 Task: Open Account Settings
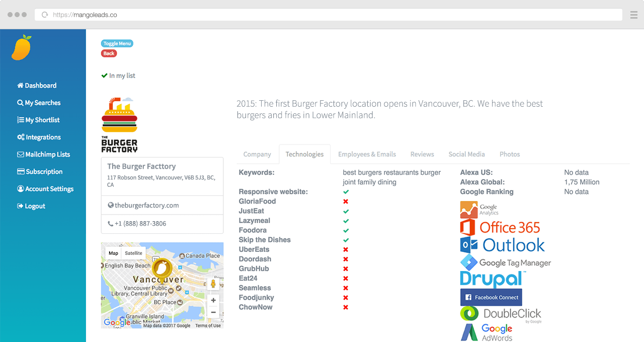pos(45,189)
